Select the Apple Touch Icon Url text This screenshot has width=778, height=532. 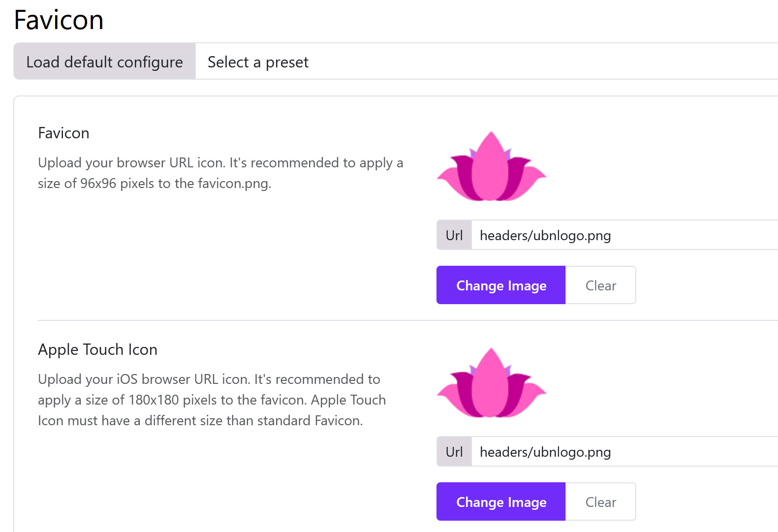point(545,452)
